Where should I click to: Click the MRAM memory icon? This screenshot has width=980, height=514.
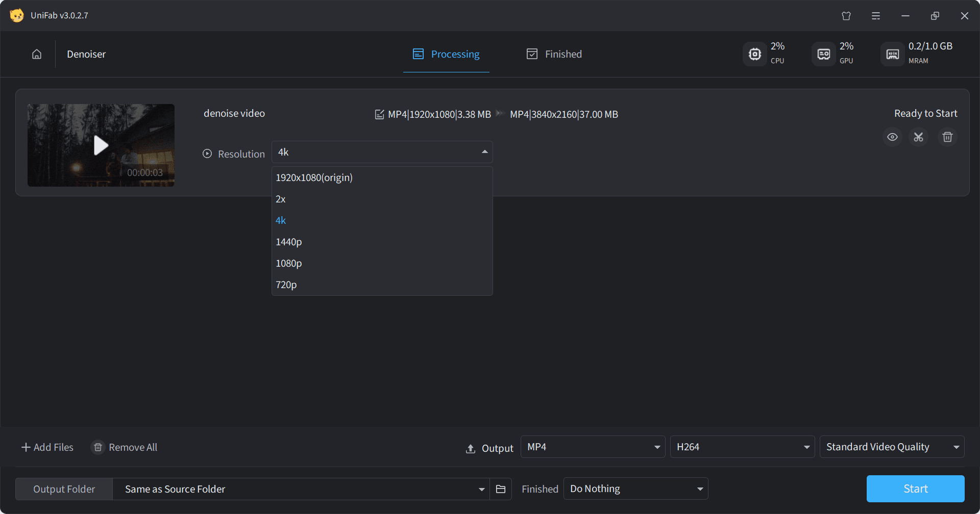click(x=892, y=54)
